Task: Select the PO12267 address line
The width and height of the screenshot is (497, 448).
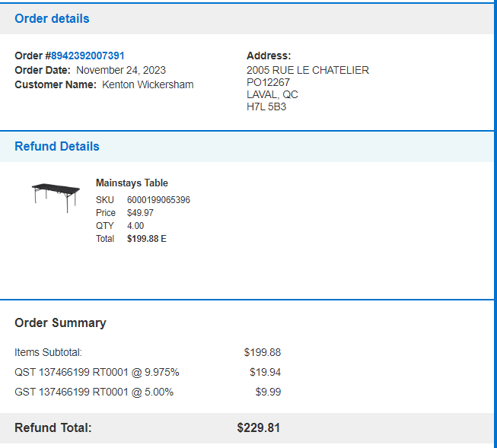Action: (x=268, y=82)
